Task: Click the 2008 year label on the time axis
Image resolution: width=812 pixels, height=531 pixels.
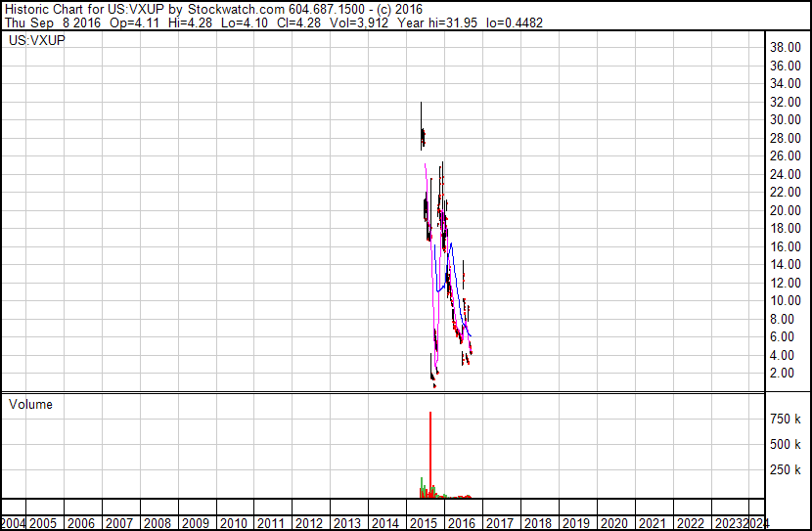Action: 158,524
